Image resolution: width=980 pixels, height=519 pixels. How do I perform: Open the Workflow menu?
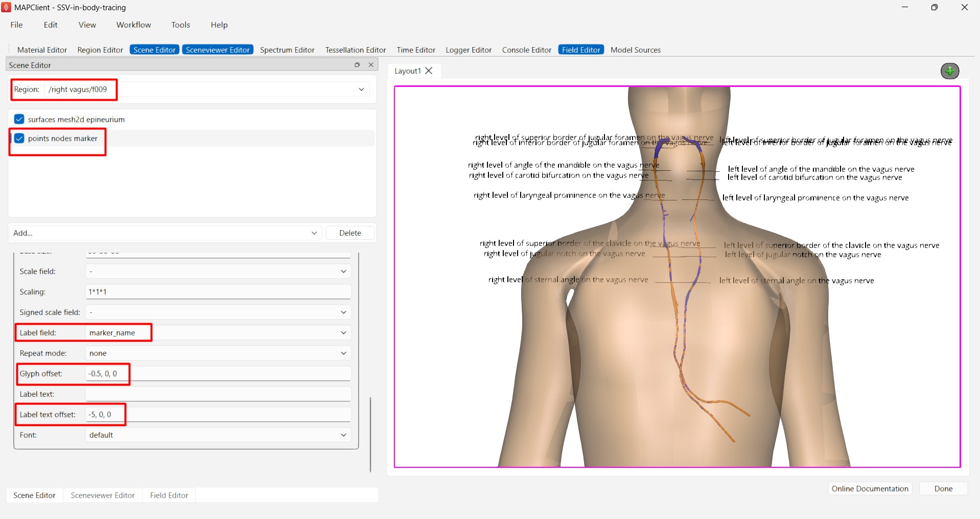tap(134, 25)
